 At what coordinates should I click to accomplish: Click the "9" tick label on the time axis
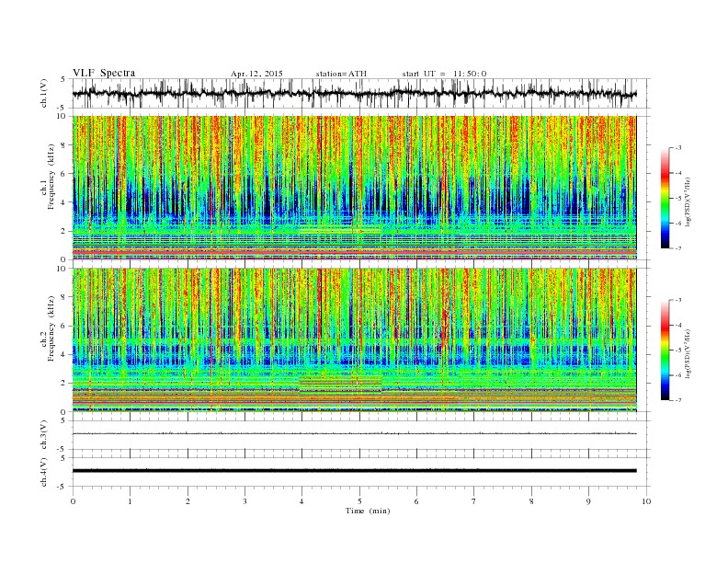click(x=588, y=501)
